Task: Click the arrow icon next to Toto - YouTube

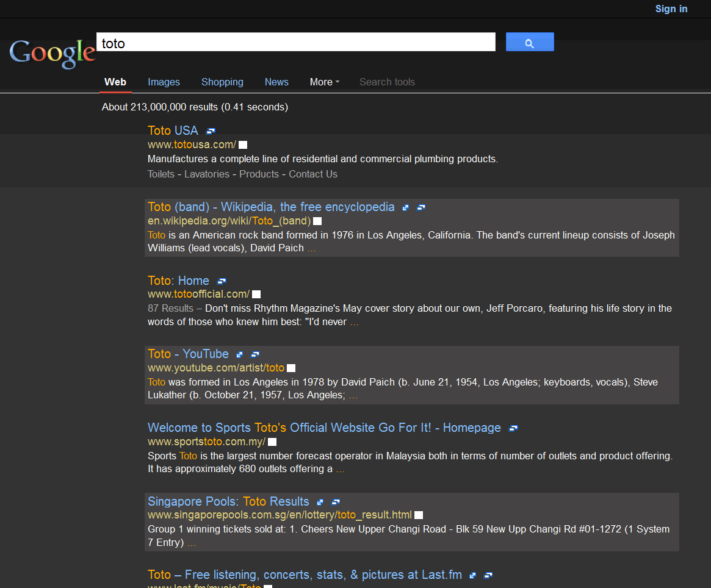Action: click(240, 354)
